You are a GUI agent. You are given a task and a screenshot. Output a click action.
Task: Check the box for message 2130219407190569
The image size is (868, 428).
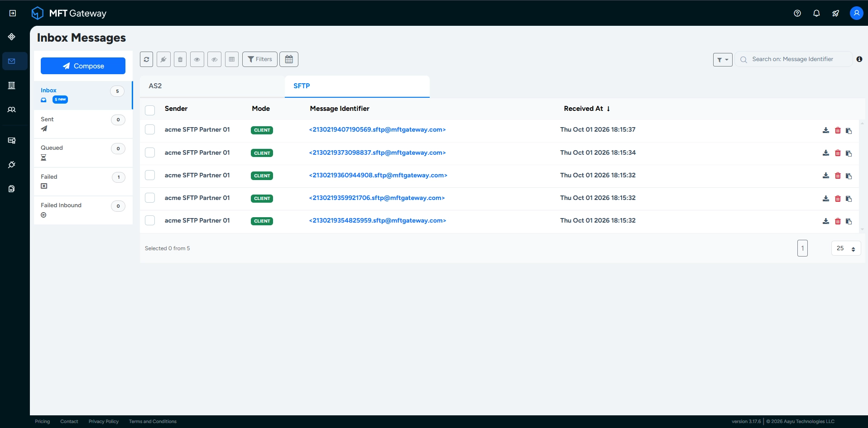(x=150, y=129)
